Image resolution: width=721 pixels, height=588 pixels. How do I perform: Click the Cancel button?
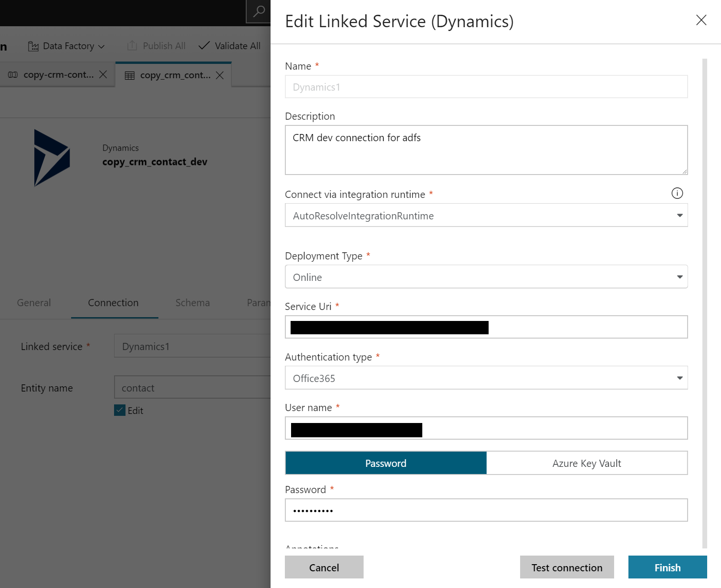click(x=324, y=567)
